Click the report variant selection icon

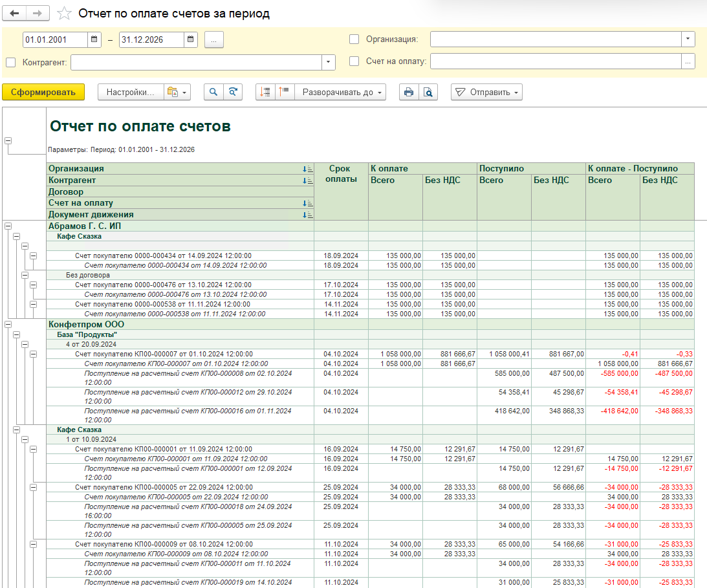click(177, 92)
